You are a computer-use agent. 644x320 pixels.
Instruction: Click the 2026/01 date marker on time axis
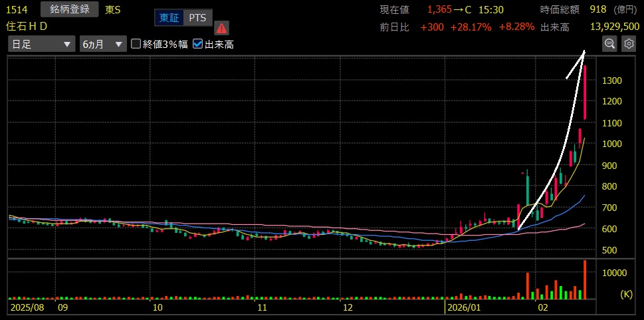463,309
